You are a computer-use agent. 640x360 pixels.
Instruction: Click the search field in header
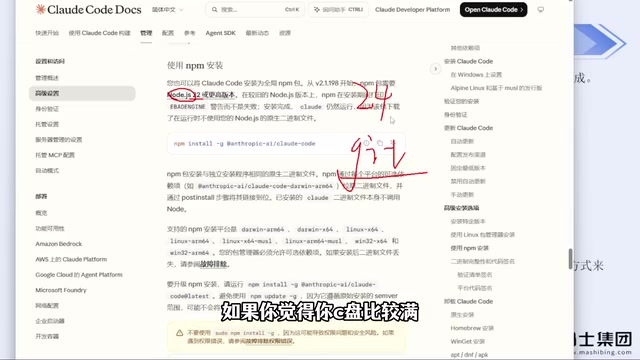[x=256, y=9]
